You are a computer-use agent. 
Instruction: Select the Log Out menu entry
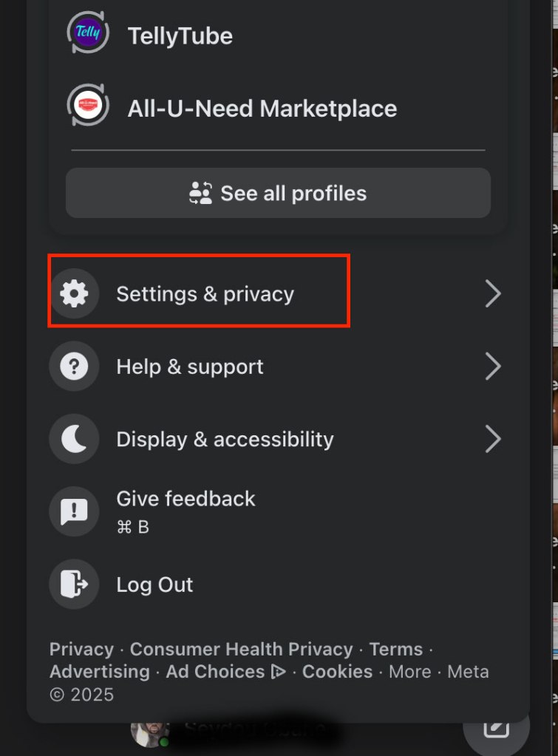[154, 585]
